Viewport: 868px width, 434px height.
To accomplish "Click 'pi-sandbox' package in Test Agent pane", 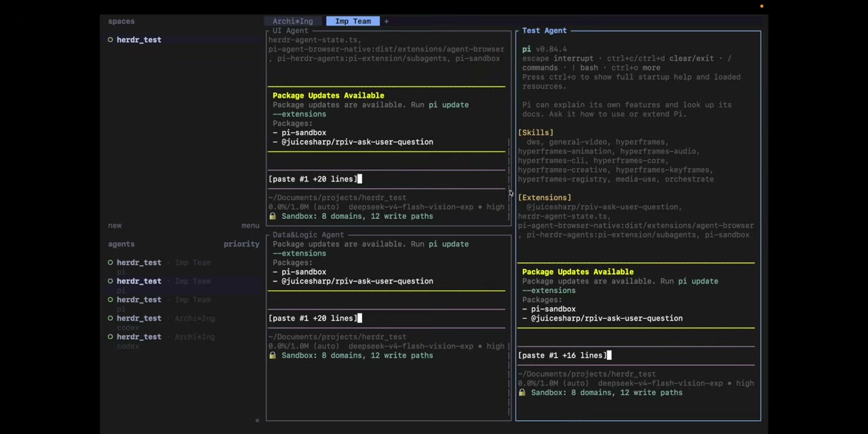I will coord(553,309).
